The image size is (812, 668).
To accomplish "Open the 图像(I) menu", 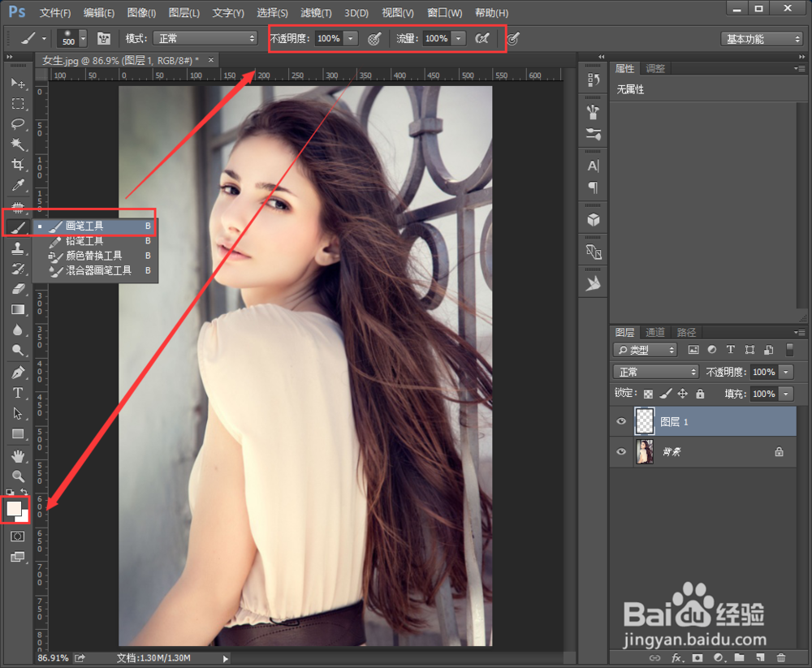I will coord(141,12).
